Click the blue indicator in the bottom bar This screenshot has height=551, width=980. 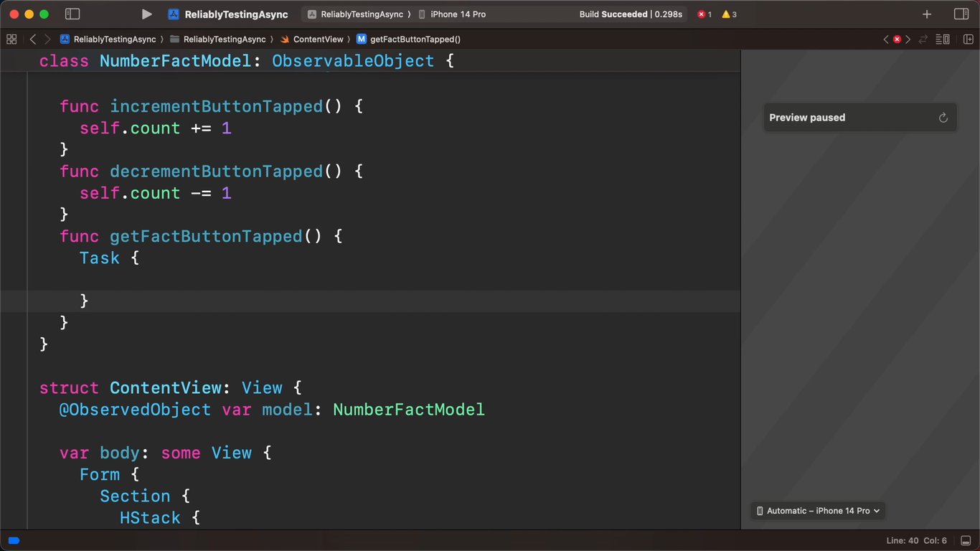(x=14, y=540)
